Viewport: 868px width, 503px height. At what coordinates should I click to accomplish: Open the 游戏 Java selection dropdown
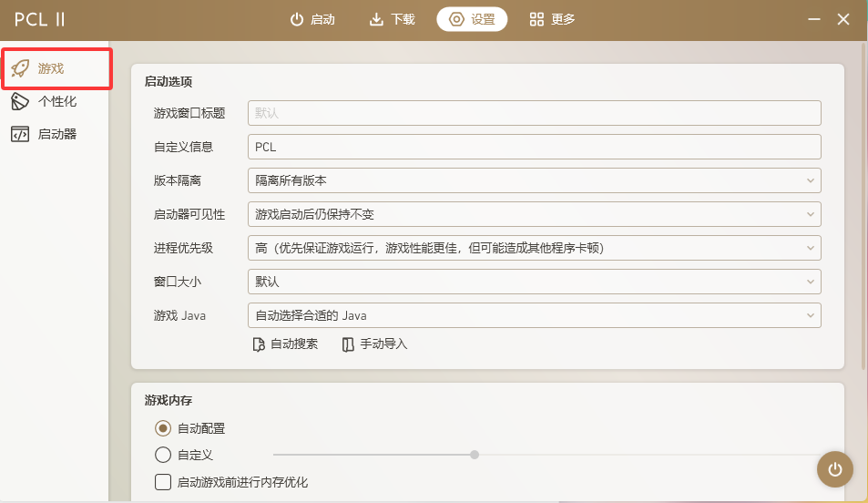pyautogui.click(x=535, y=315)
